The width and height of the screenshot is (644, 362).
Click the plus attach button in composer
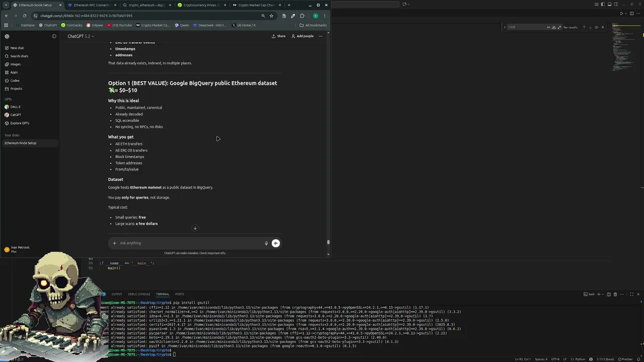[x=114, y=243]
